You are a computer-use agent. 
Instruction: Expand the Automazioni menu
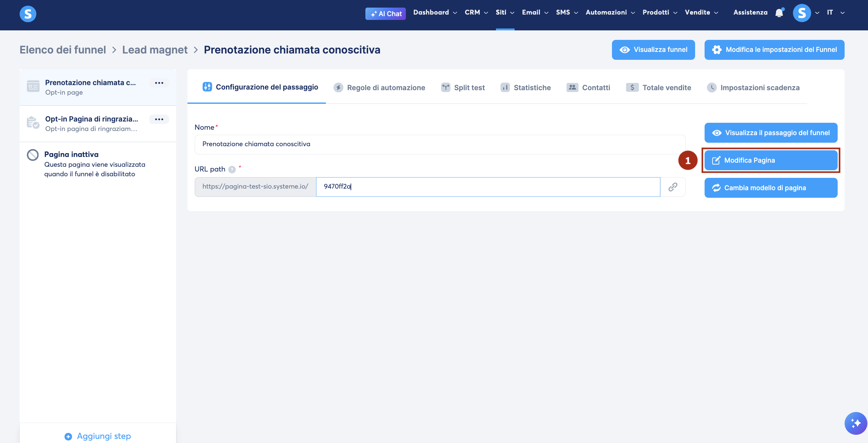pos(610,12)
